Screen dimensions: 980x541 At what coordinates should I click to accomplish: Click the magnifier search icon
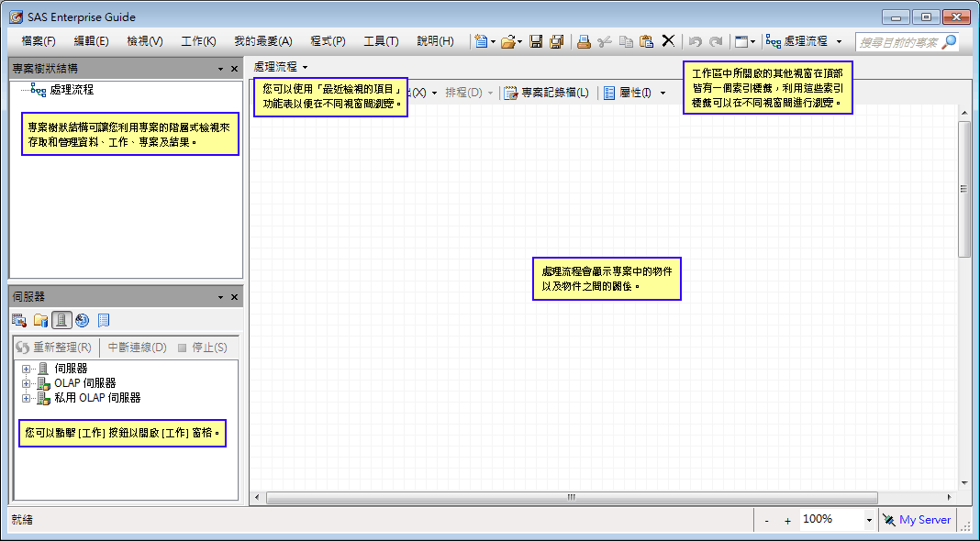950,42
